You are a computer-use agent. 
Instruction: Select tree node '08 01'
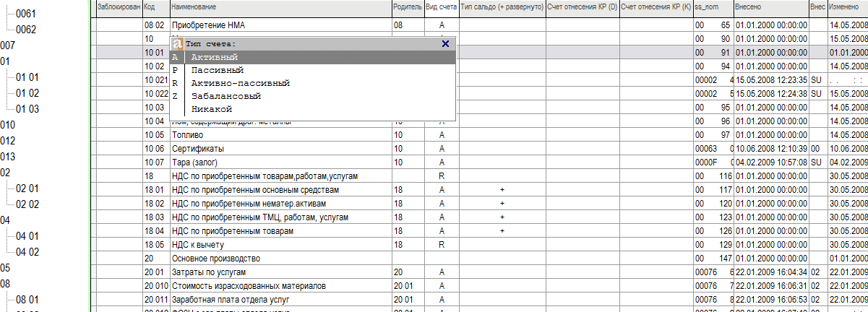[x=27, y=300]
